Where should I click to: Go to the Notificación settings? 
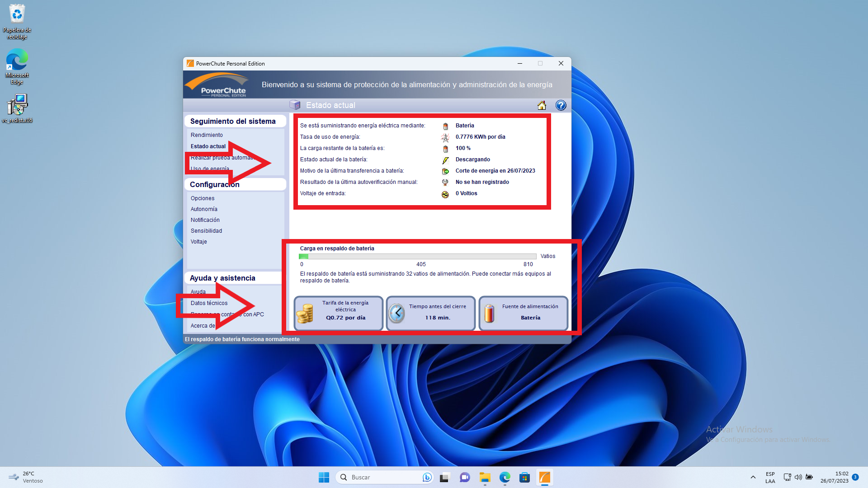pos(205,220)
